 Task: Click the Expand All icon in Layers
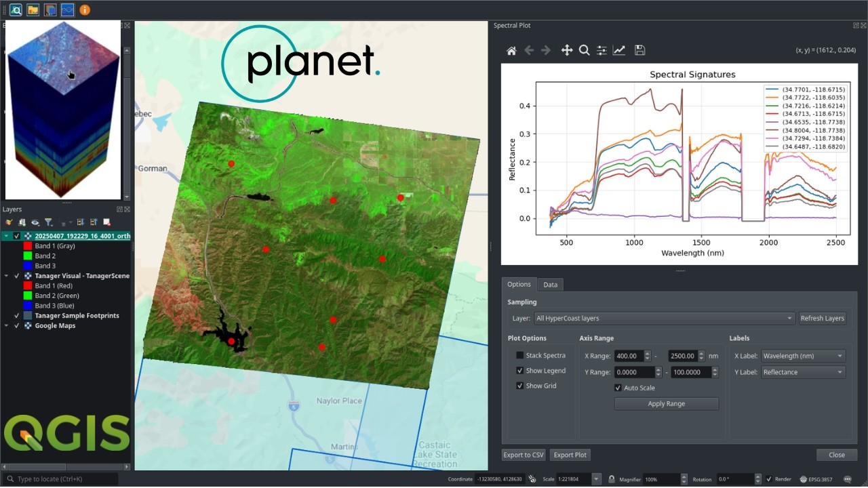pos(80,222)
